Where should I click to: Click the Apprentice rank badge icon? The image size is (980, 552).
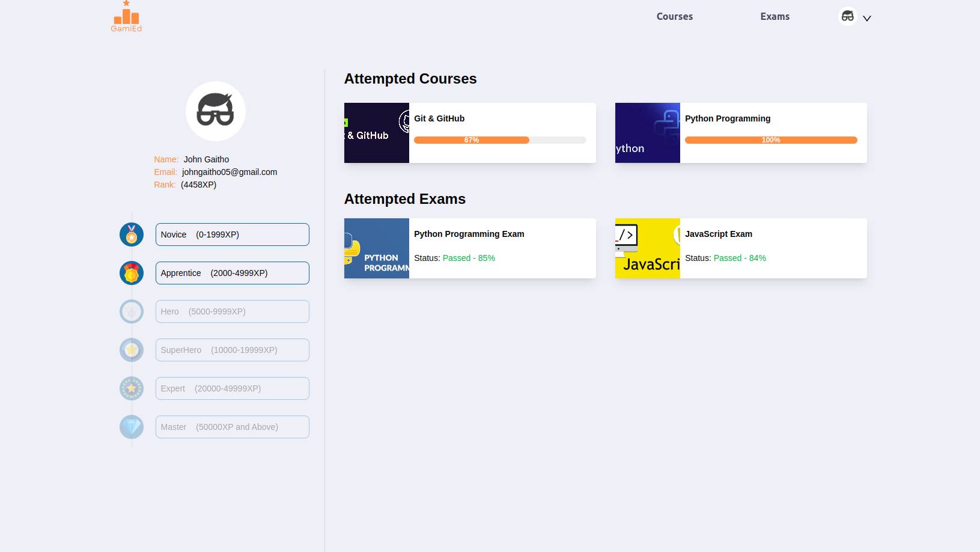click(x=132, y=273)
